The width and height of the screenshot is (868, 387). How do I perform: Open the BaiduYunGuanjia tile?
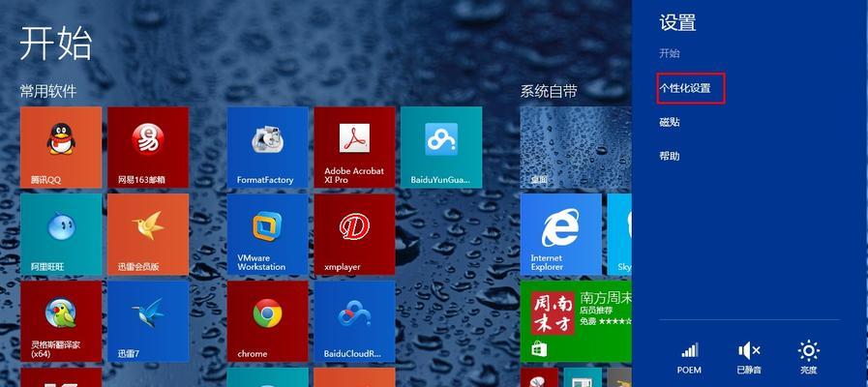441,147
